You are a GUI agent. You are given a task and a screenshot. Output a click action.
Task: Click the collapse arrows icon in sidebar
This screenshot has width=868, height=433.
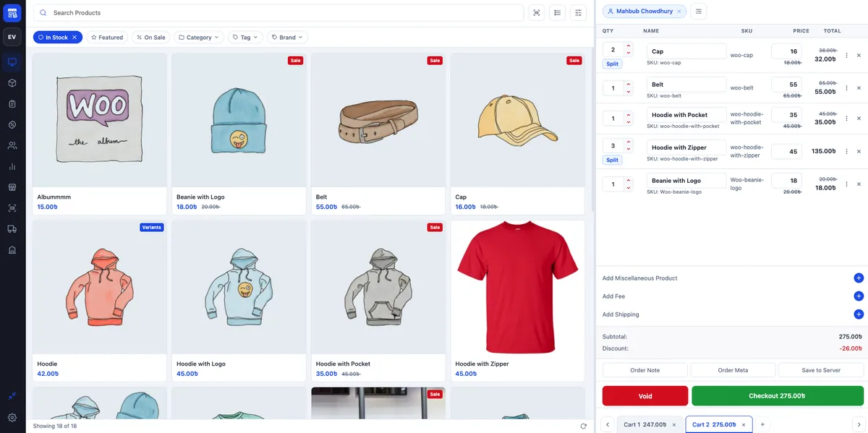(x=12, y=396)
